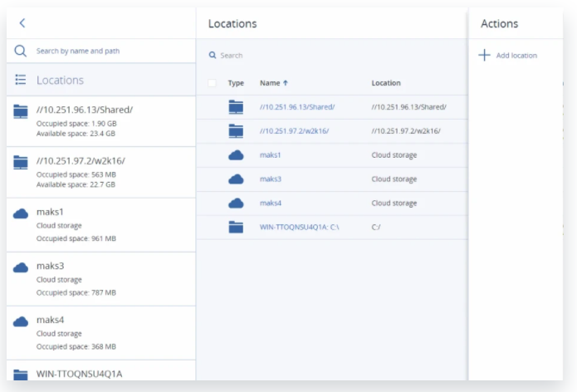577x392 pixels.
Task: Click folder icon in WIN-TTOQNSU4Q1A table row
Action: [237, 227]
